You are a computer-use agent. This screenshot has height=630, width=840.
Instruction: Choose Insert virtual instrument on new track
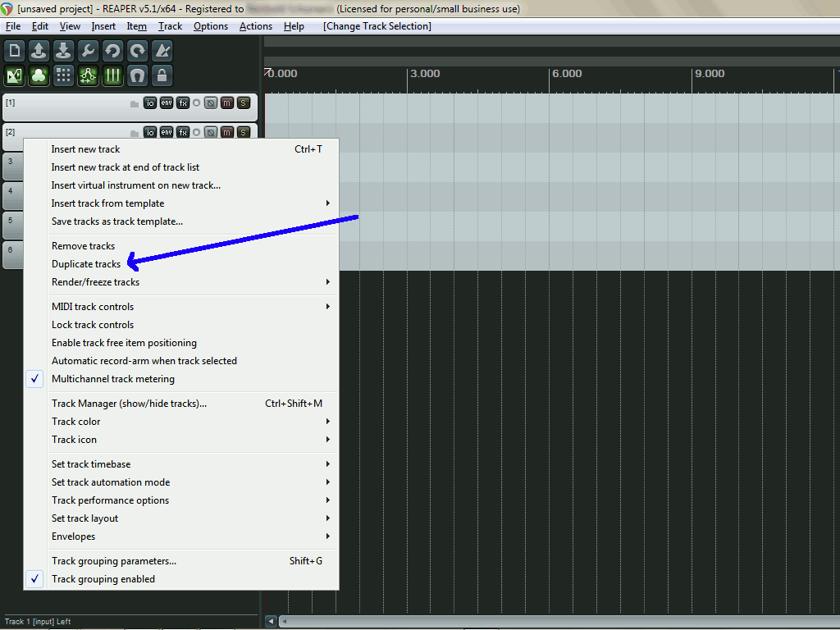(x=181, y=185)
